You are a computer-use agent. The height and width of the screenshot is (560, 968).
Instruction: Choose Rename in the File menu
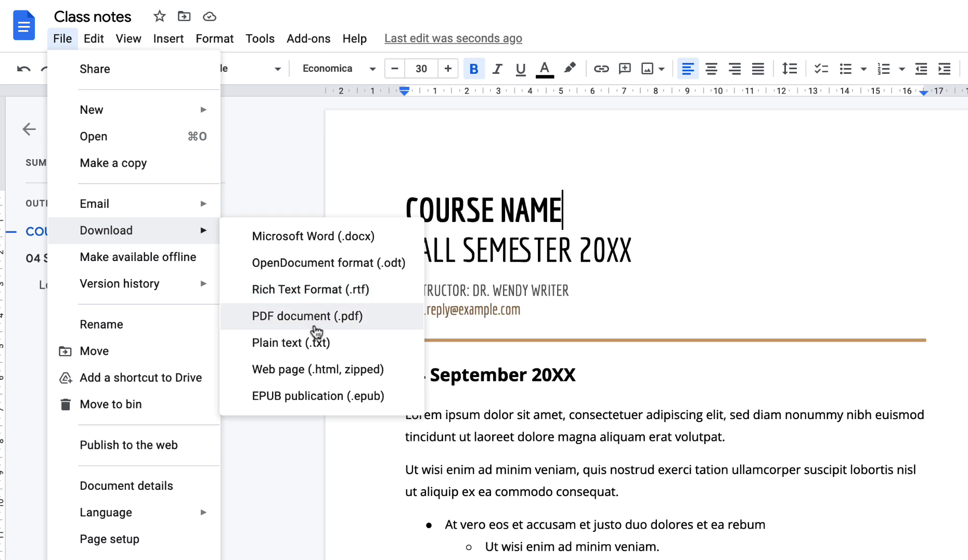pyautogui.click(x=134, y=324)
